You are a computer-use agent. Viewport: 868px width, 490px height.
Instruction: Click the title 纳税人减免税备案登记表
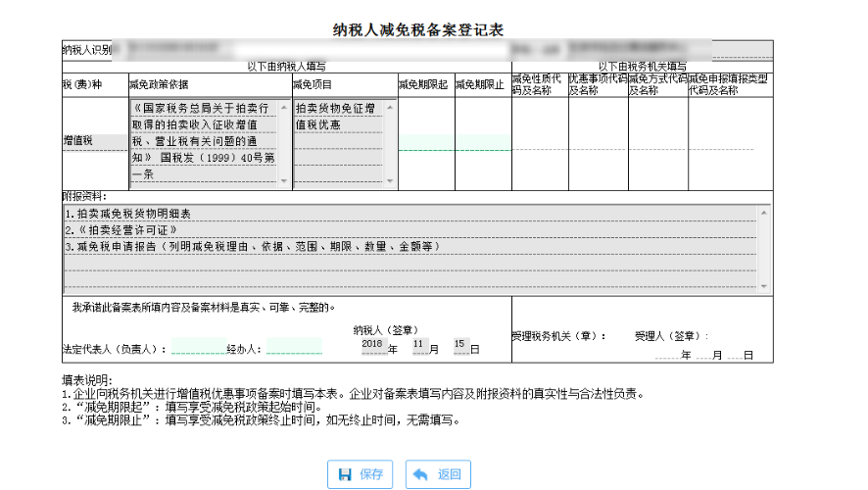click(x=418, y=30)
